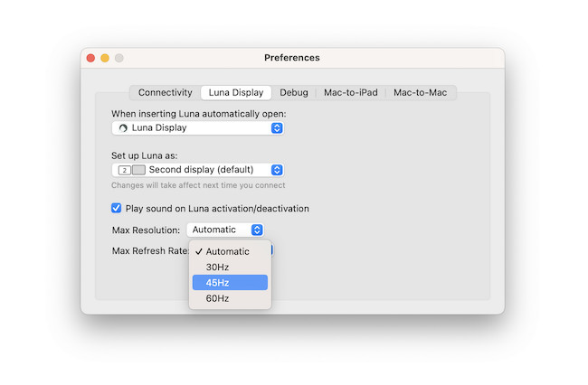Open the 'When inserting Luna automatically open' dropdown
Screen dimensions: 588x385
pos(197,128)
